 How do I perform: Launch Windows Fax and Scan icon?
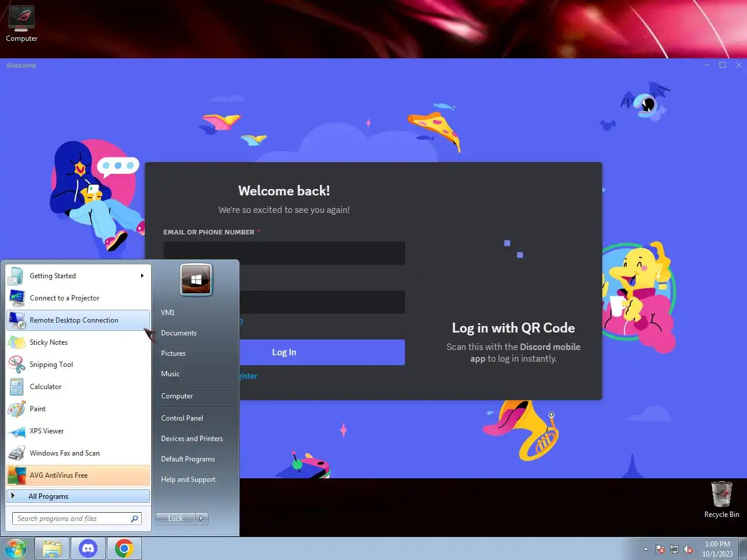(16, 453)
